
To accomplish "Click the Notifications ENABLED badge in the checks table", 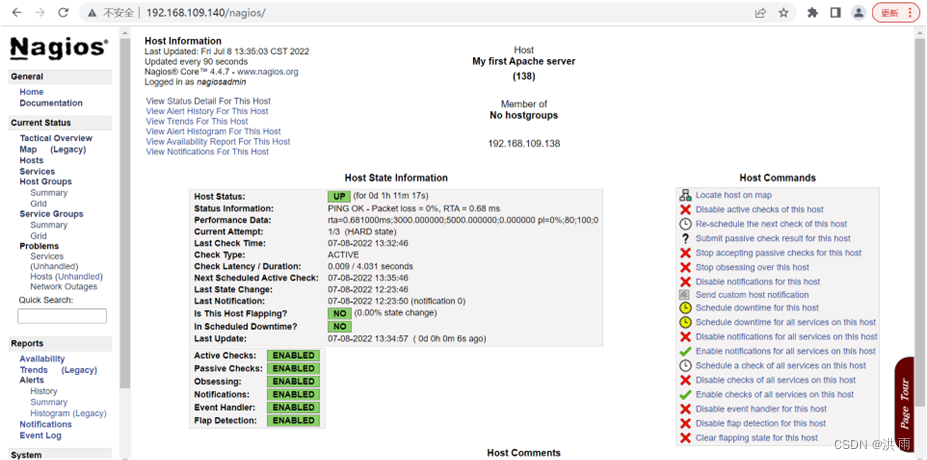I will [293, 395].
